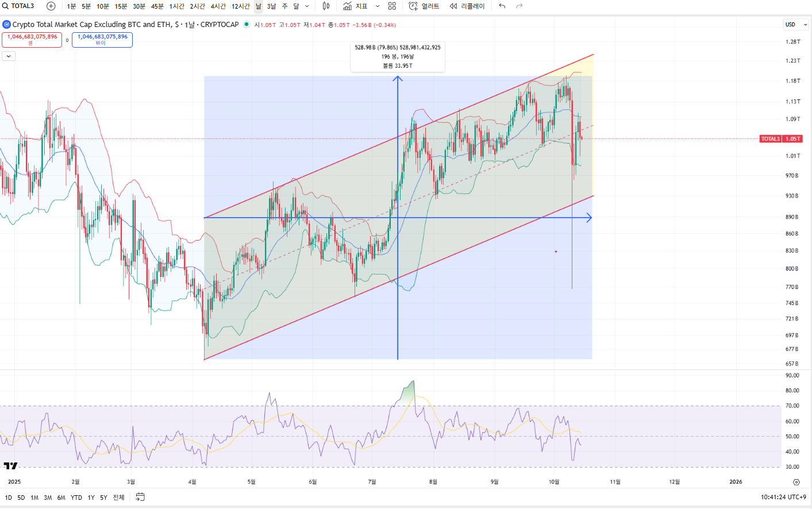Click the 1.28 T price axis label

coord(793,42)
